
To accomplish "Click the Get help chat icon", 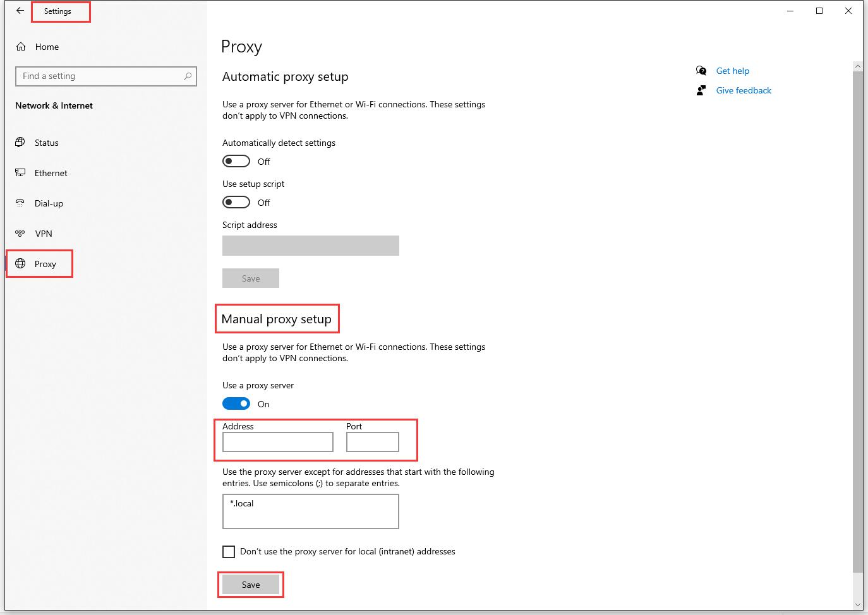I will (701, 71).
